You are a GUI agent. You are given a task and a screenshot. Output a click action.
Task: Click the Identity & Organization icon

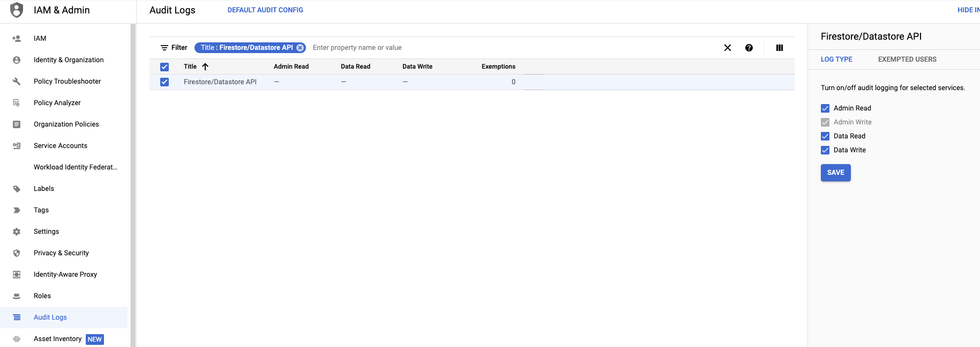click(x=17, y=60)
